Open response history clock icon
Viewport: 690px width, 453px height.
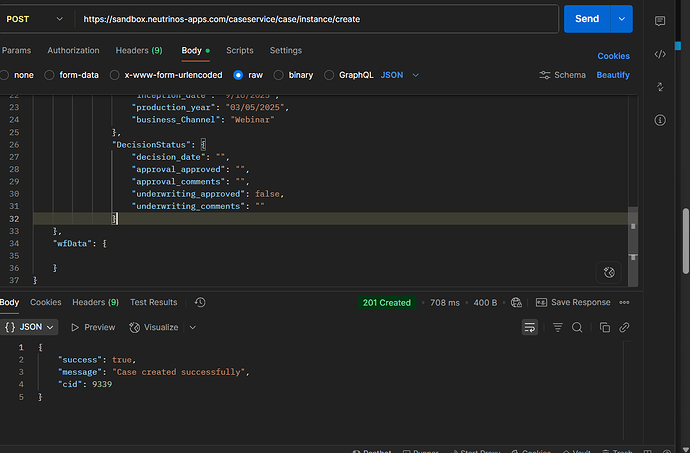200,302
